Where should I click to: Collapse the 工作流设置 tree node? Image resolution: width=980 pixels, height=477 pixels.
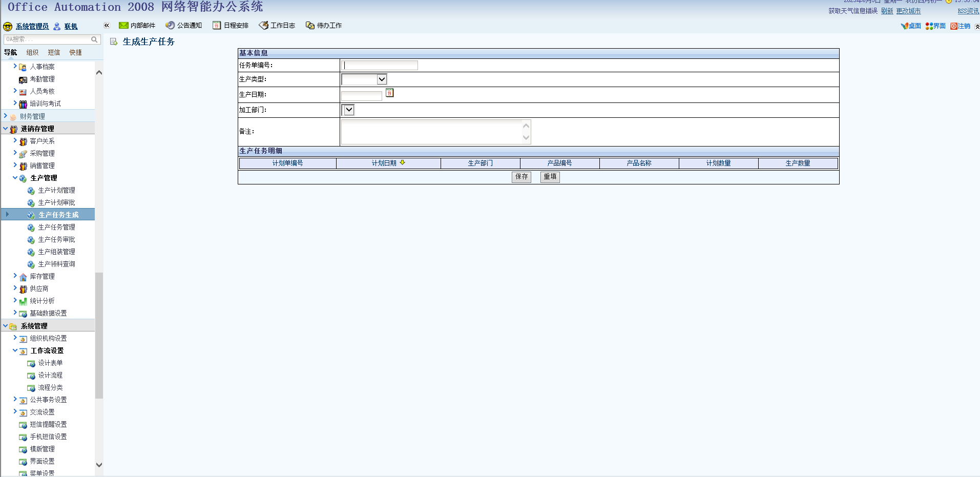click(x=15, y=350)
